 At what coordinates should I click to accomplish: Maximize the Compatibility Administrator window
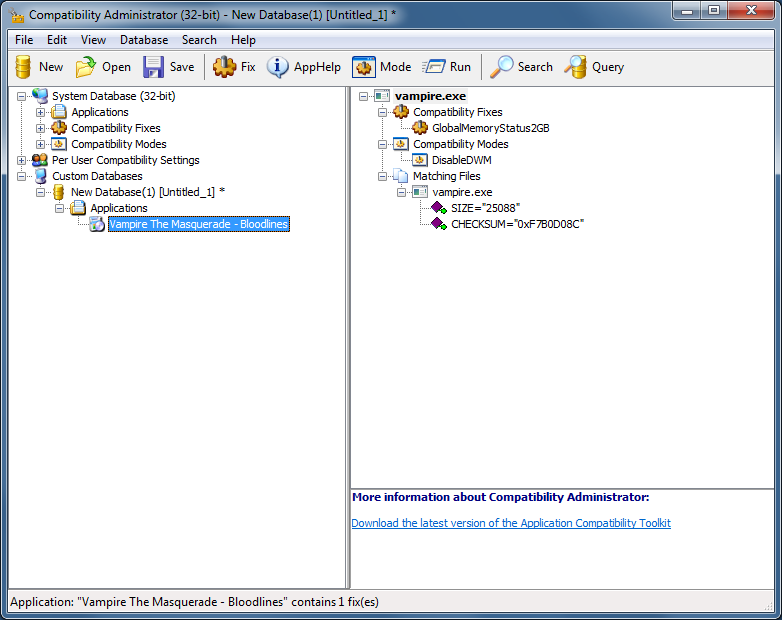point(714,10)
